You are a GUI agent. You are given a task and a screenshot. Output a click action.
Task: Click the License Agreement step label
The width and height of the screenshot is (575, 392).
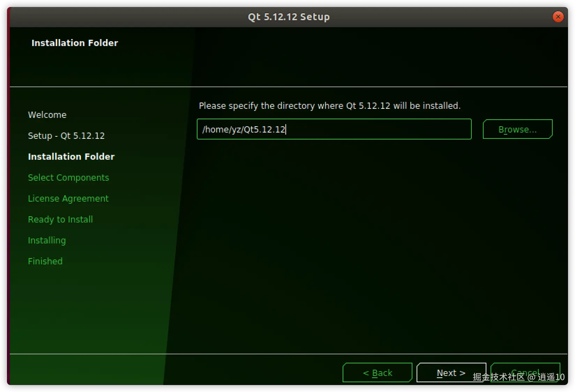coord(68,198)
